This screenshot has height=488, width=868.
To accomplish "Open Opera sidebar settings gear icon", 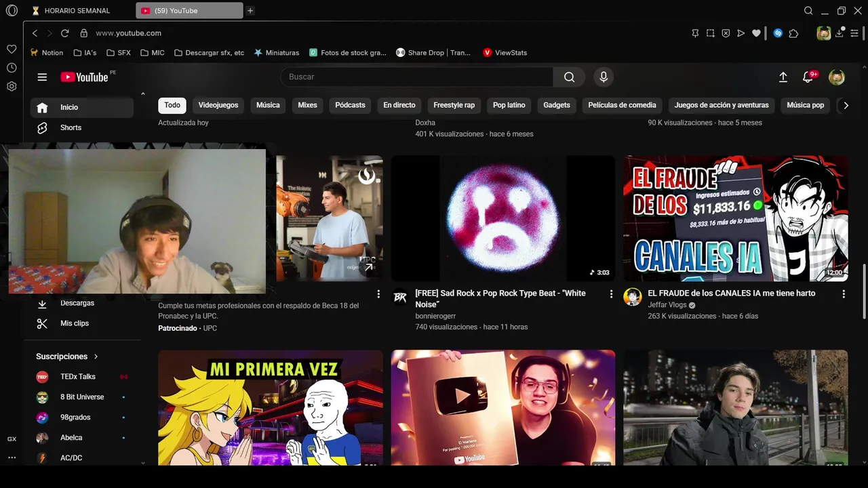I will tap(12, 86).
